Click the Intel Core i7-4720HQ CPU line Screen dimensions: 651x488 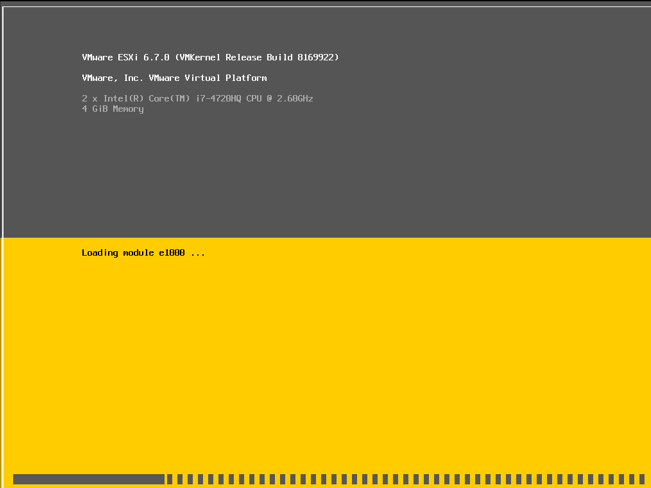coord(197,98)
